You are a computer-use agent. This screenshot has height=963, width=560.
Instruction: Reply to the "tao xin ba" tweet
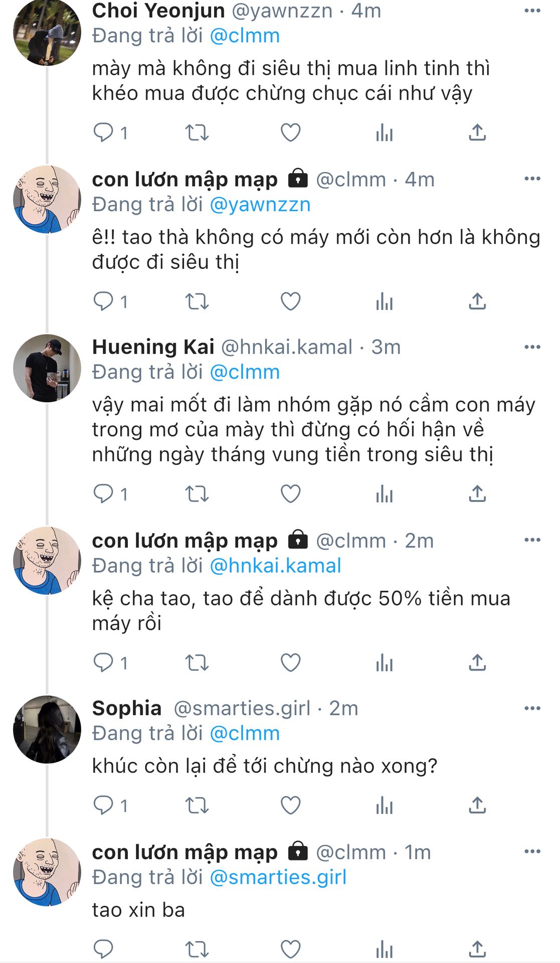click(104, 949)
